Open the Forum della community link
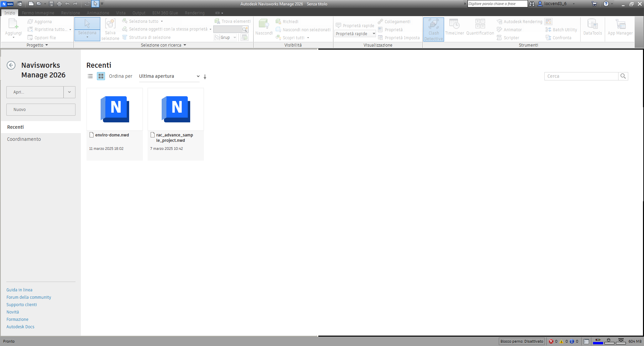 [29, 297]
